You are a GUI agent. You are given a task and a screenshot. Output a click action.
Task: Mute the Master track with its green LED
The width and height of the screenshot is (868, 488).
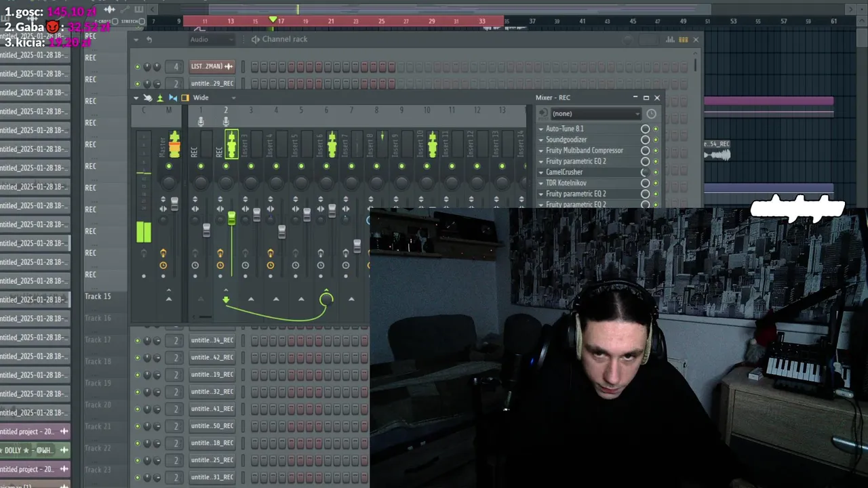168,166
